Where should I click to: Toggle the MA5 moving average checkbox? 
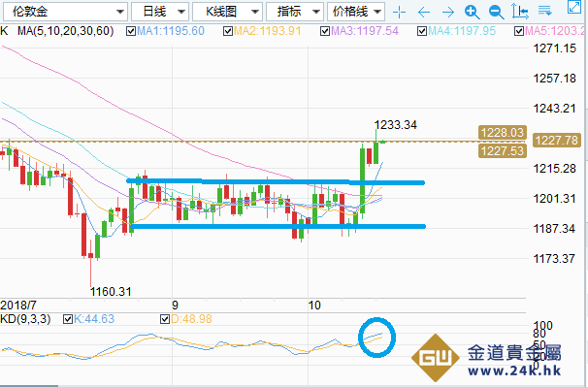point(519,31)
